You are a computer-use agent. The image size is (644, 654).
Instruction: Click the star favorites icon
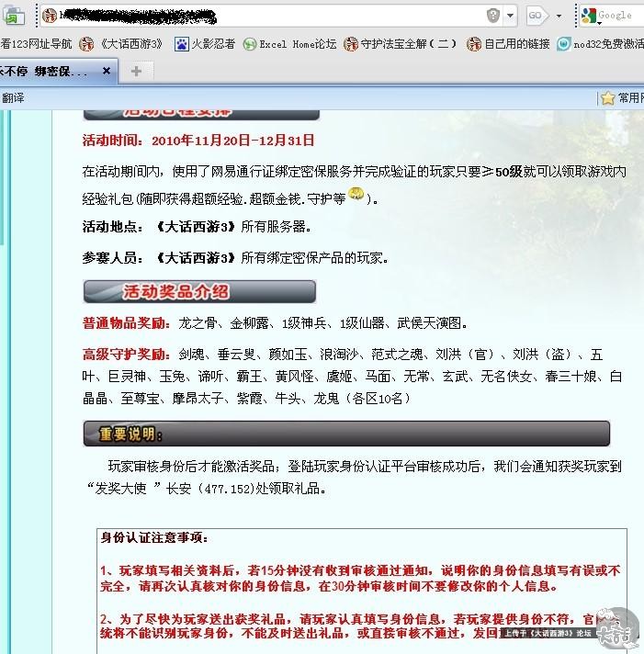(608, 98)
